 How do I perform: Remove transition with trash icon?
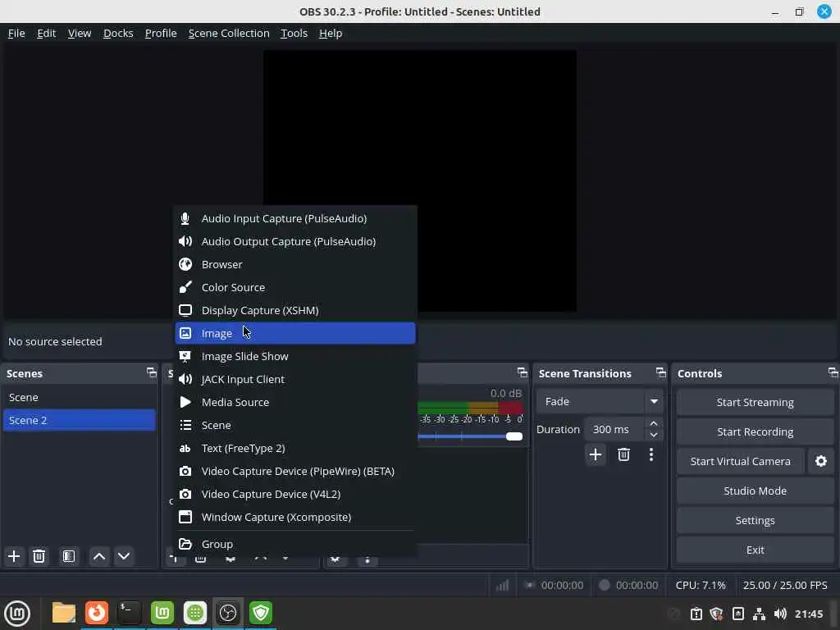[623, 454]
